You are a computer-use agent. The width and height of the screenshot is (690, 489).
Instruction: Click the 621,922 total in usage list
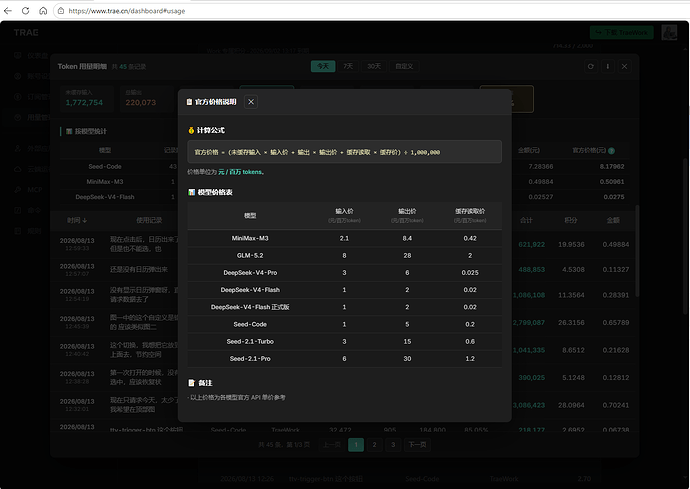532,244
